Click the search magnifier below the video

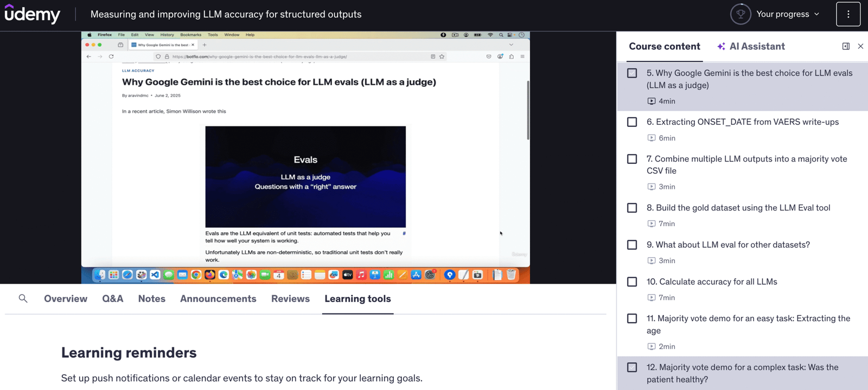(23, 298)
